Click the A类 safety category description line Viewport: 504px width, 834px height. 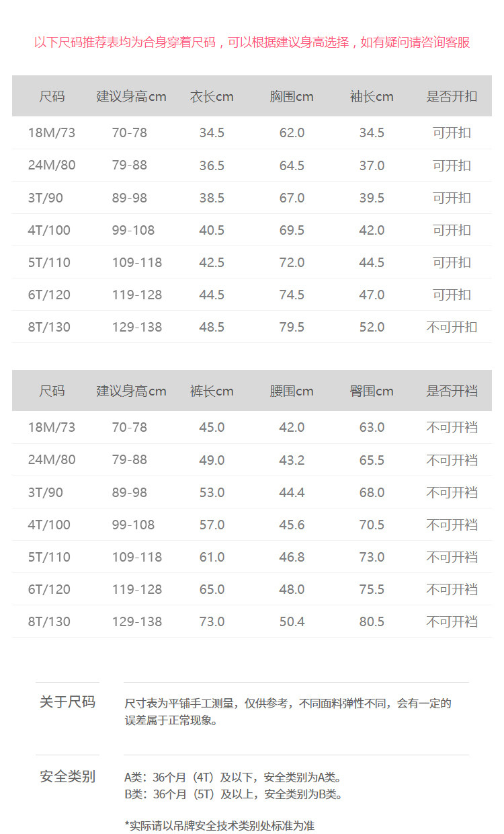(233, 778)
